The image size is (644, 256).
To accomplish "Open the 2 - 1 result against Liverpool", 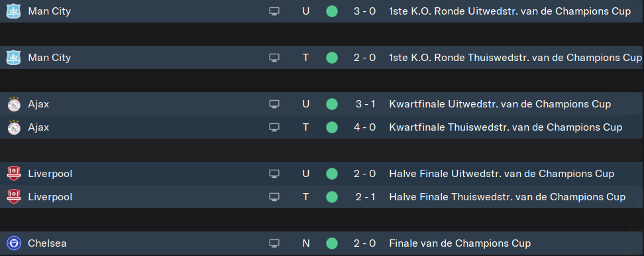I will pos(365,197).
